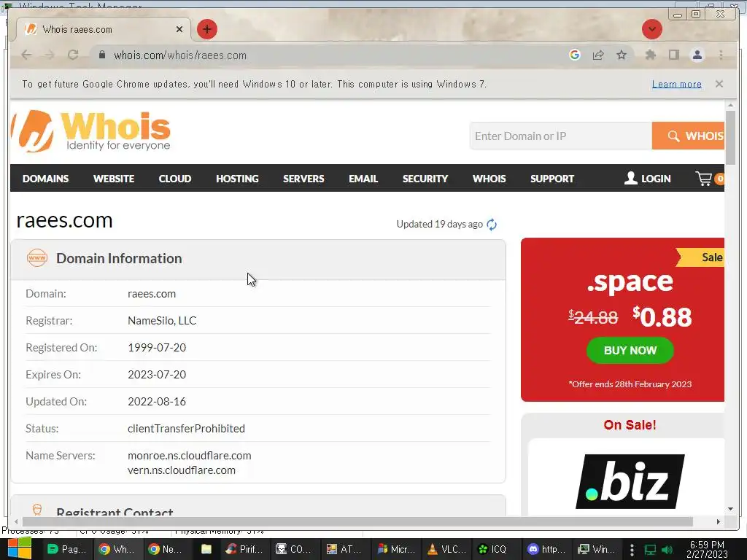
Task: Click LOGIN in the navigation bar
Action: coord(648,179)
